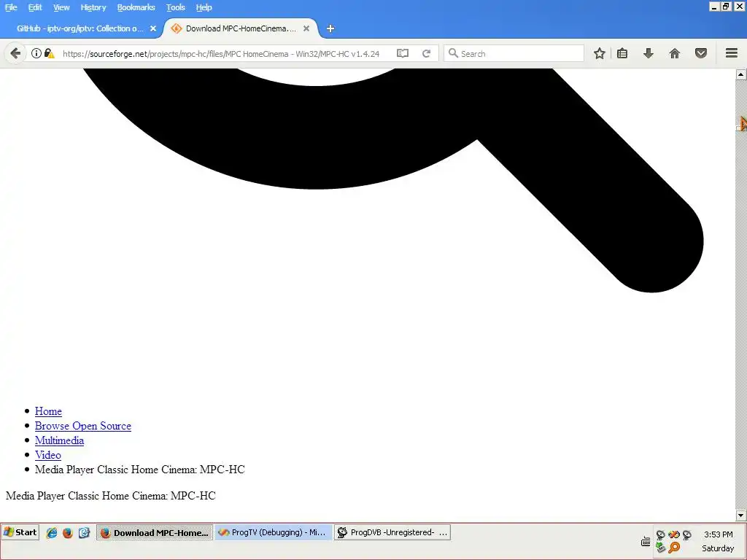
Task: Select the Download MPC-HomeCinema tab
Action: point(241,28)
